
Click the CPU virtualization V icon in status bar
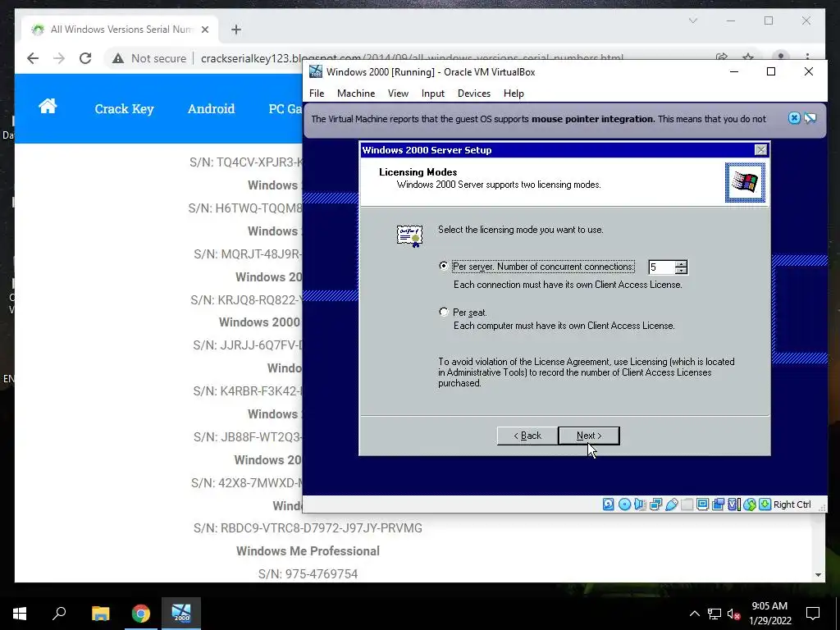733,504
